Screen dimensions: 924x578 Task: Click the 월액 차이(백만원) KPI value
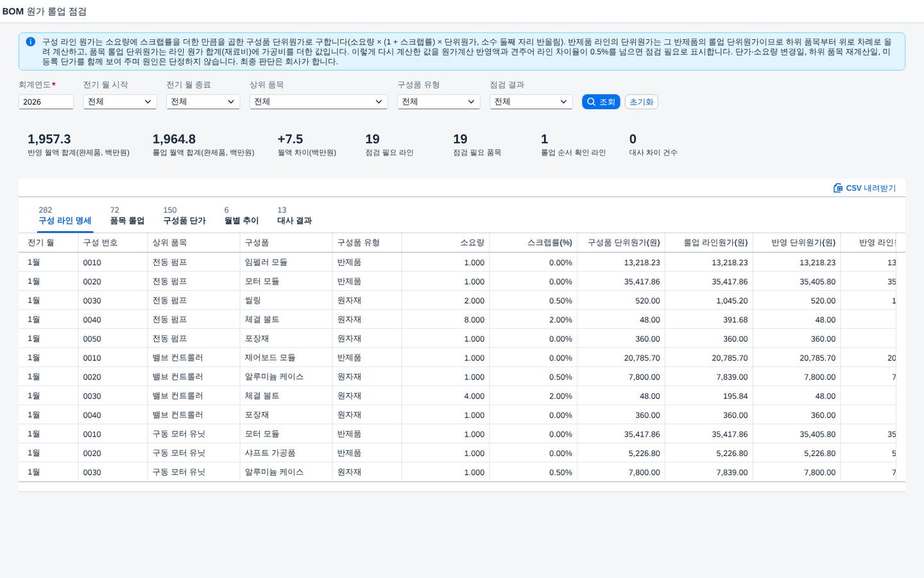click(x=290, y=139)
